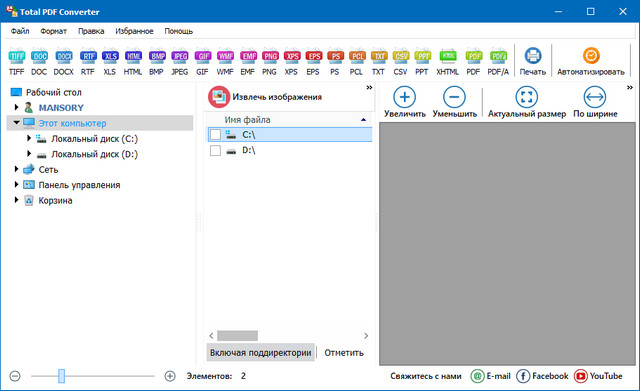Click the RTF format icon
This screenshot has width=640, height=391.
click(x=88, y=56)
